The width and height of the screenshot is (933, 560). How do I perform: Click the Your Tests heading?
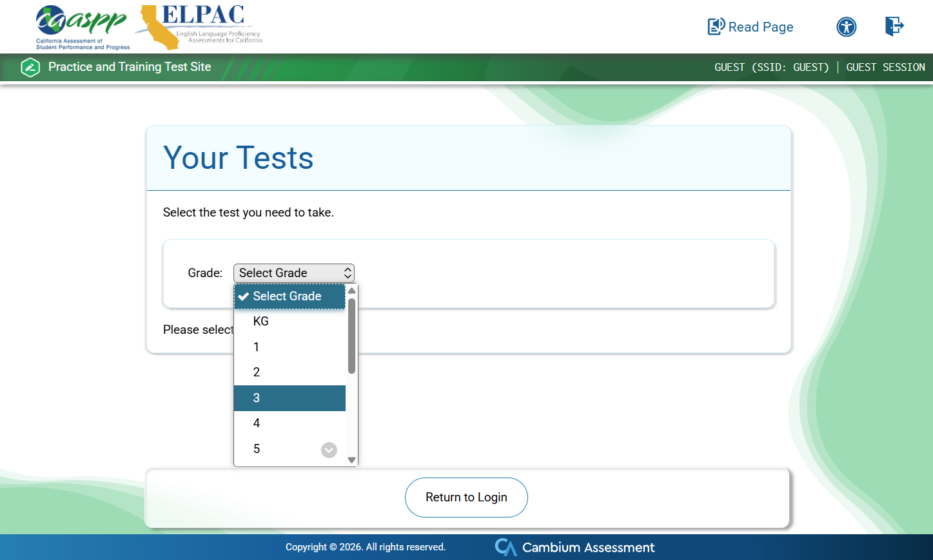[239, 158]
